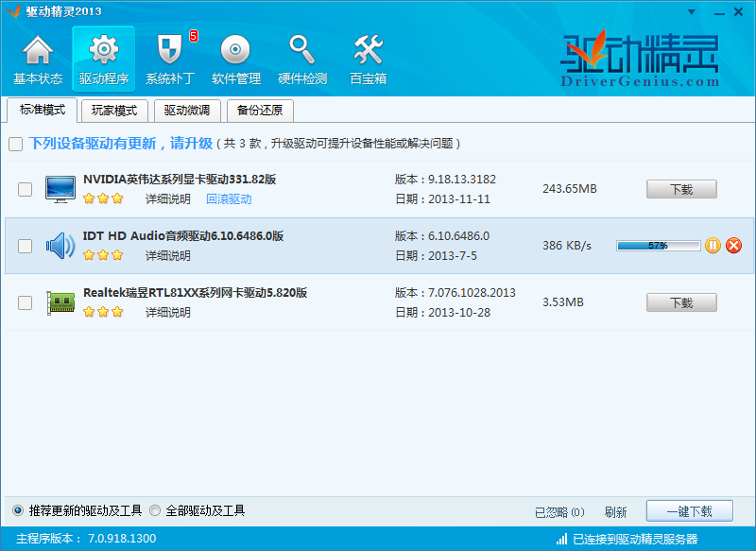Open the 软件管理 disc section
756x551 pixels.
(235, 60)
